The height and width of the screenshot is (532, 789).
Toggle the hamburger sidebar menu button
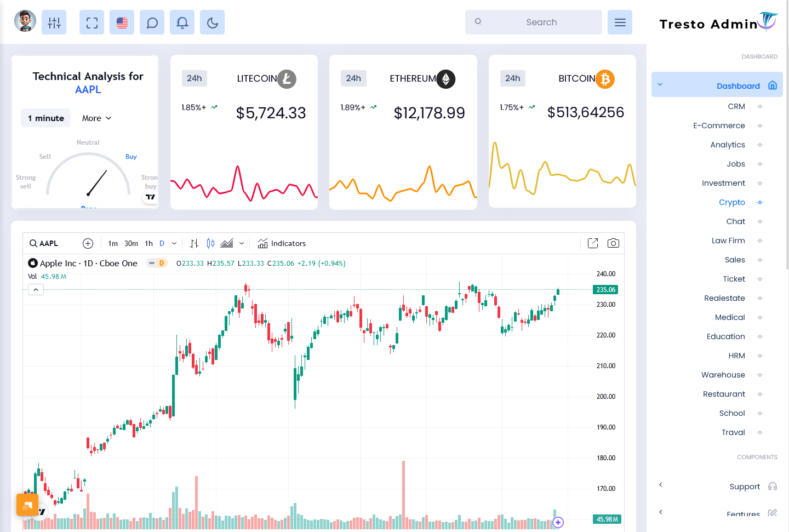click(x=620, y=22)
